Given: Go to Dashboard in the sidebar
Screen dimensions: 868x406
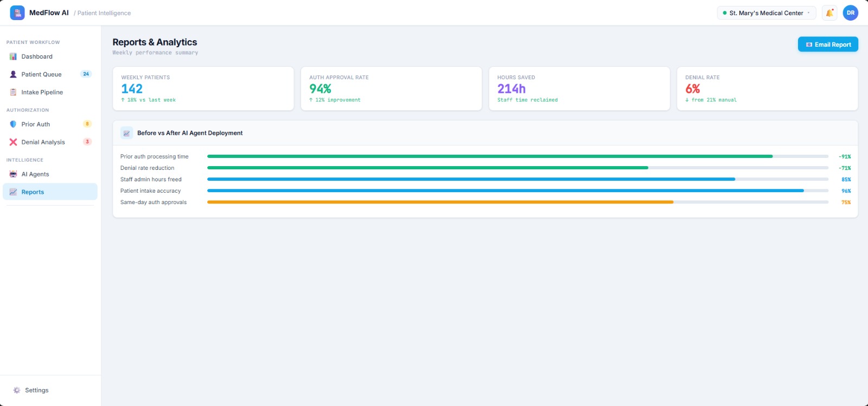Looking at the screenshot, I should click(50, 56).
